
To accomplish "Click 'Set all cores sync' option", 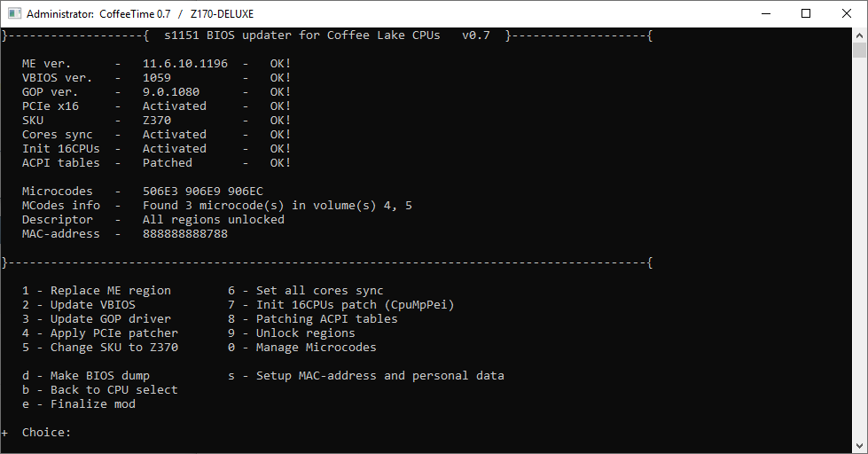I will tap(306, 291).
